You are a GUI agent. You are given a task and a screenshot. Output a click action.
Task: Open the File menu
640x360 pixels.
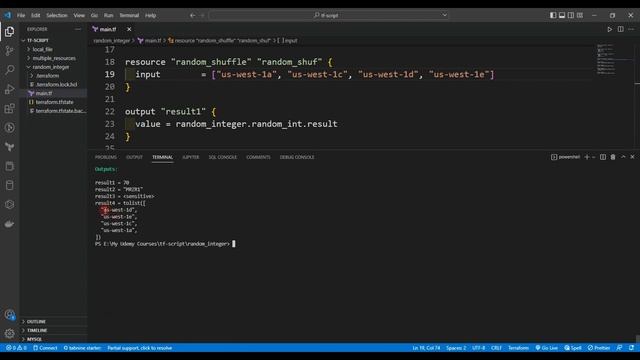click(21, 16)
